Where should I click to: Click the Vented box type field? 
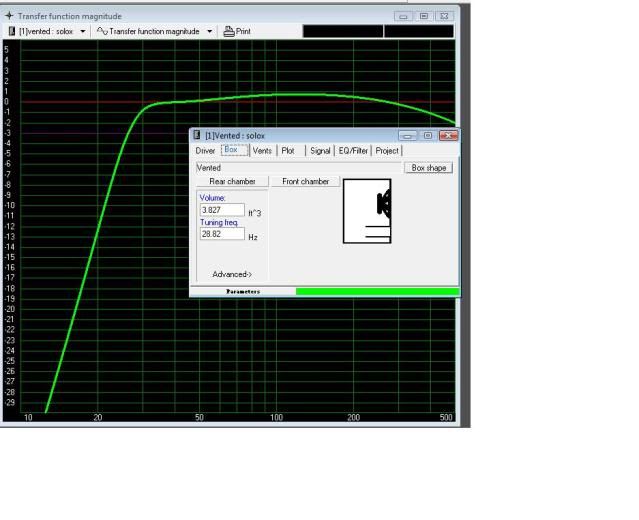[x=299, y=167]
